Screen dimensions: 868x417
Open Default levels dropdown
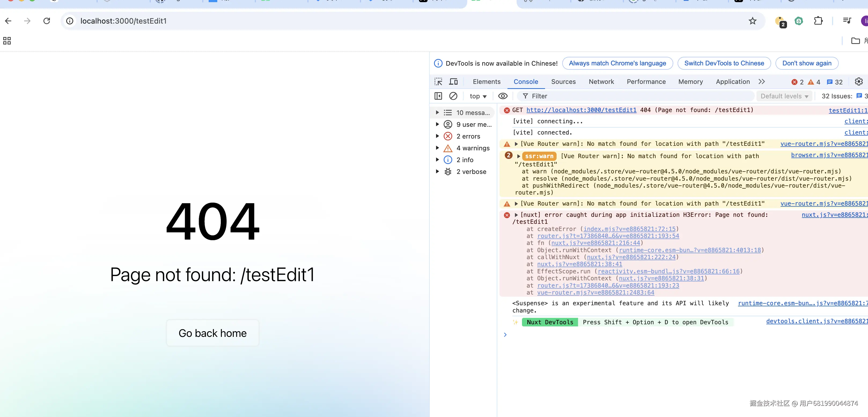click(x=784, y=96)
